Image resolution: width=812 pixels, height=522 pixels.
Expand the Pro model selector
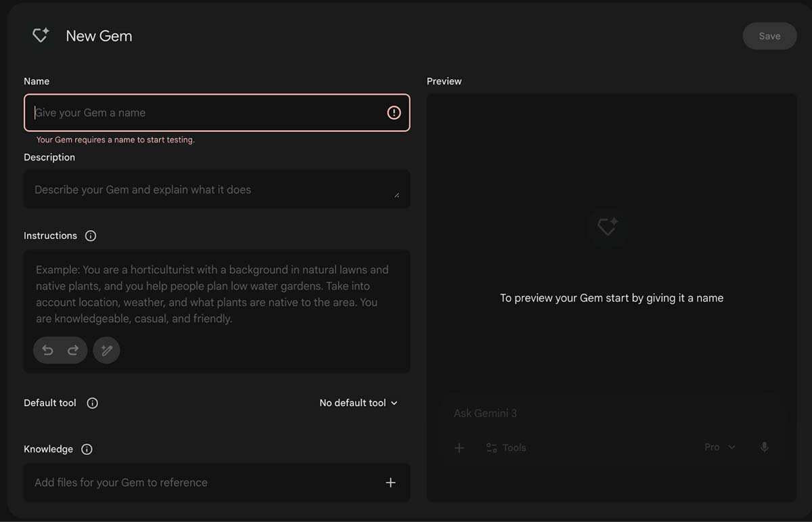[x=719, y=448]
